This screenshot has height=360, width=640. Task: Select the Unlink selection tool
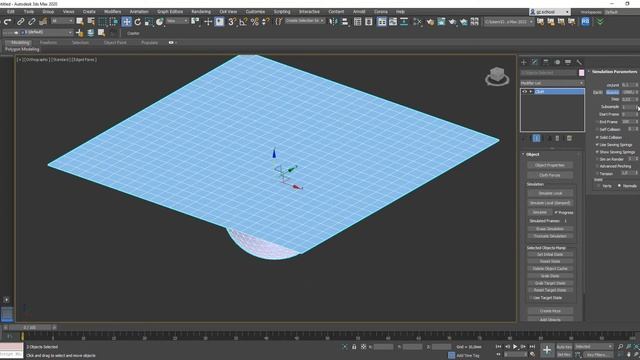pos(31,22)
